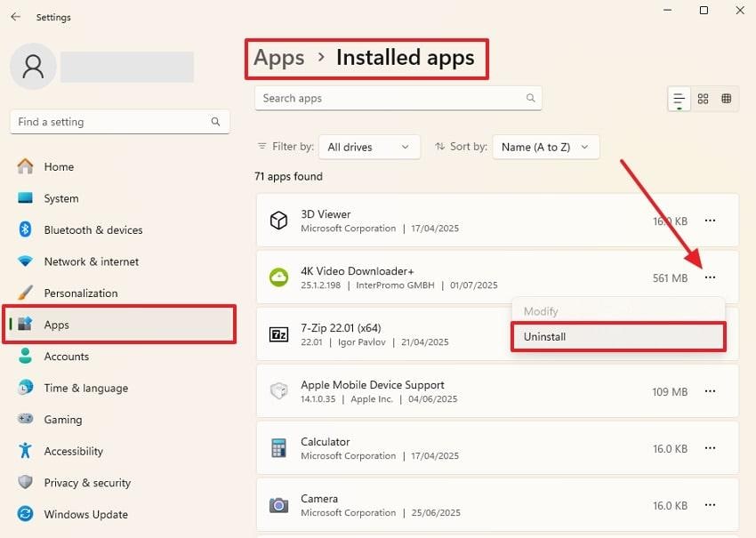Screen dimensions: 756x538
Task: Click the user profile avatar
Action: (x=33, y=67)
